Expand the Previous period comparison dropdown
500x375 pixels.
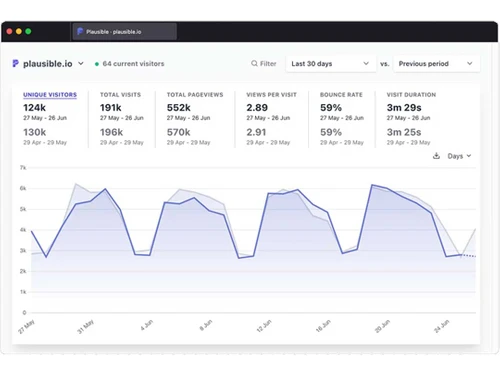point(436,64)
